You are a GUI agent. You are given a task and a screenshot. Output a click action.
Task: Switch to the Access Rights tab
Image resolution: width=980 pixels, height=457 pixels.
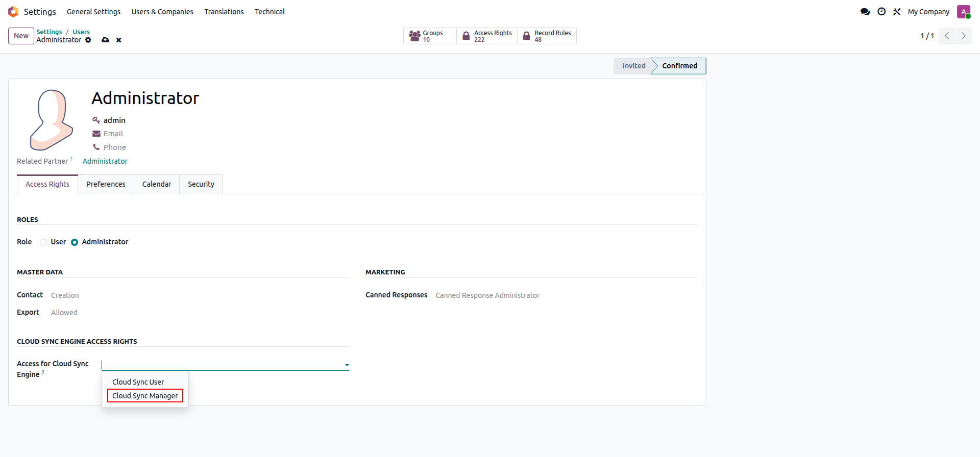pos(47,184)
